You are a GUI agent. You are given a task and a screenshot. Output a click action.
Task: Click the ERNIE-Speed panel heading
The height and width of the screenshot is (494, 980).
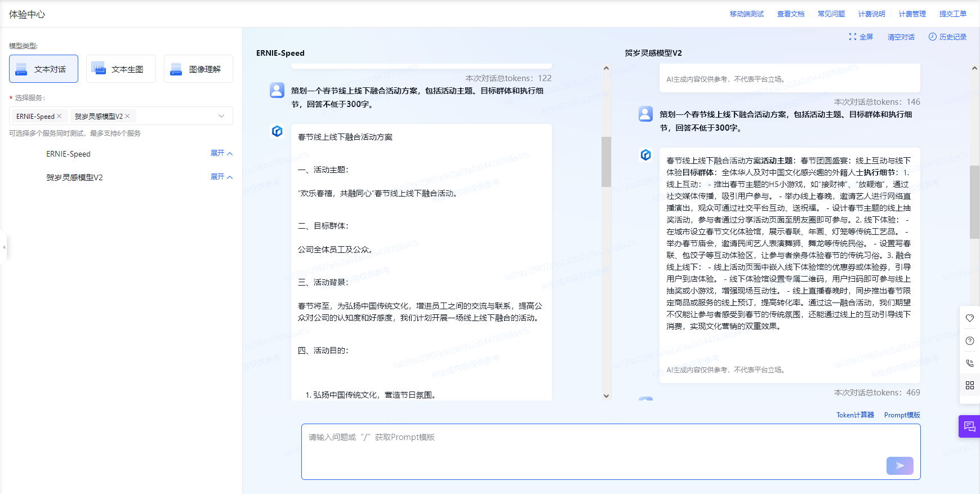click(280, 53)
